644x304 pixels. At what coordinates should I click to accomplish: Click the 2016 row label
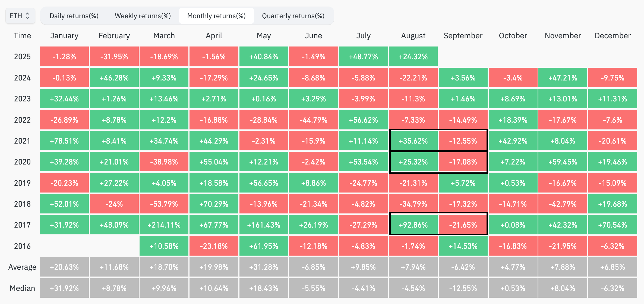[x=22, y=246]
